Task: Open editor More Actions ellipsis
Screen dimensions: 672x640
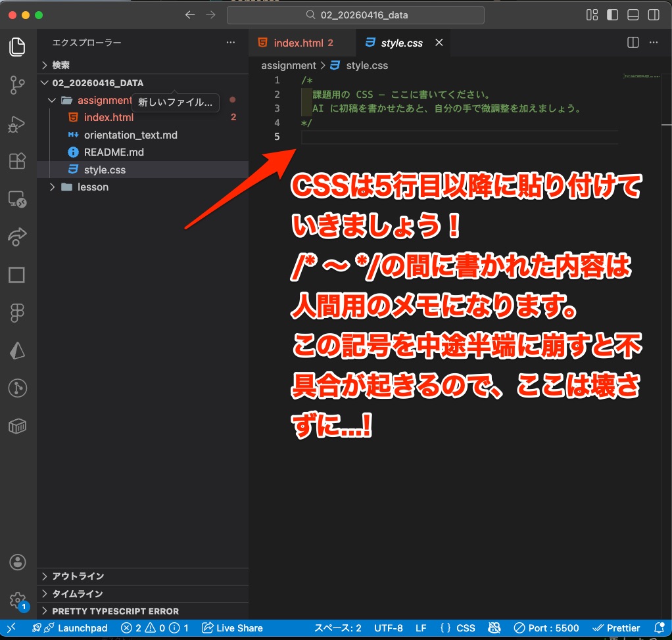Action: point(654,43)
